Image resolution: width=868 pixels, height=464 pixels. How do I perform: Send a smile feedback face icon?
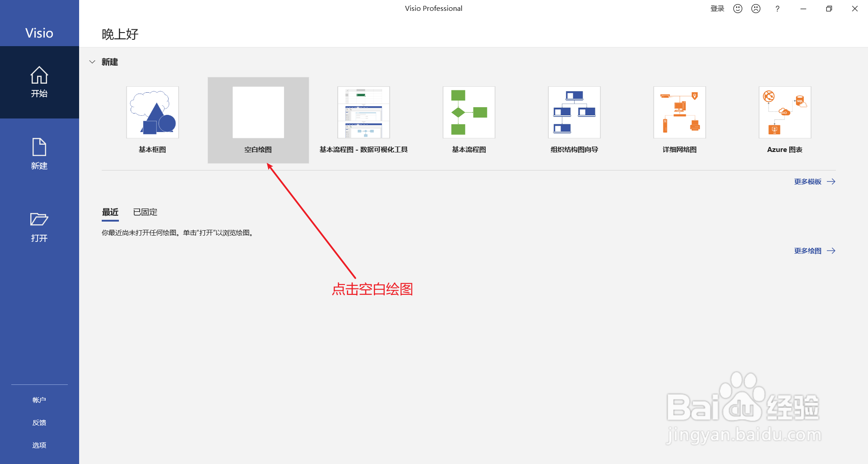click(x=738, y=9)
